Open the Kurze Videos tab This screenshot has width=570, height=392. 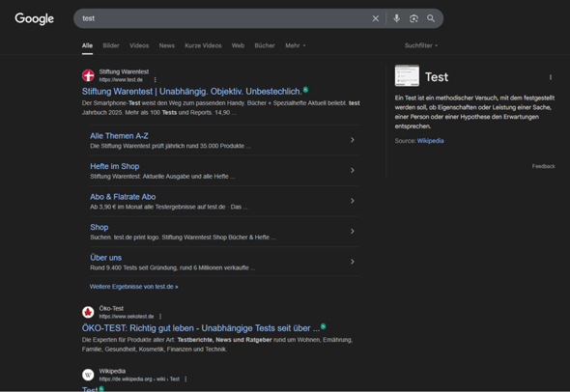(x=203, y=45)
